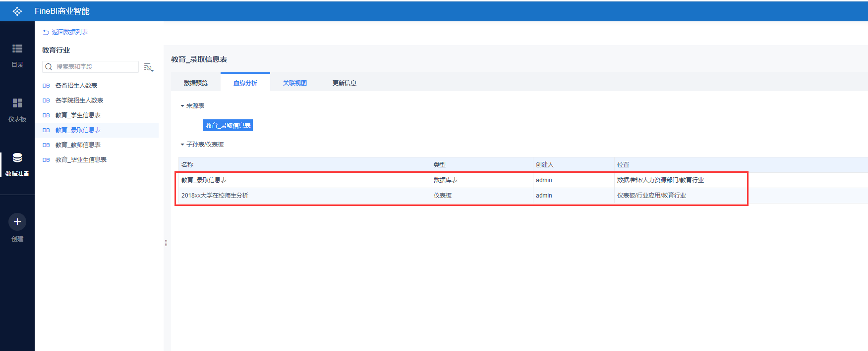
Task: Click 仪表板/行业应用/教育行业 location cell
Action: (x=651, y=196)
